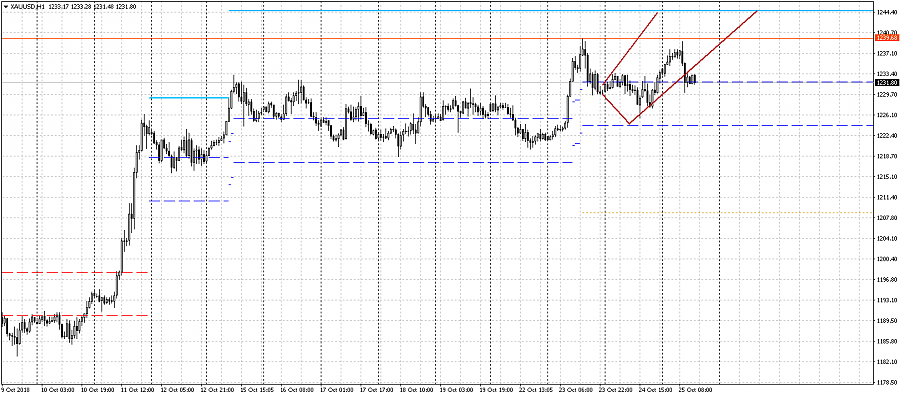Select the orange horizontal line at 1239.68
The width and height of the screenshot is (900, 397).
[x=437, y=38]
